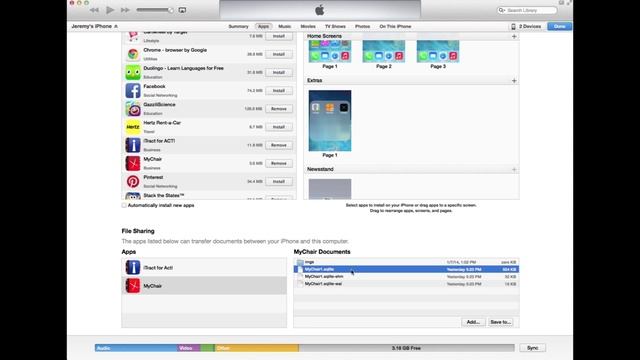640x360 pixels.
Task: Remove the GazziliScience app
Action: (x=279, y=109)
